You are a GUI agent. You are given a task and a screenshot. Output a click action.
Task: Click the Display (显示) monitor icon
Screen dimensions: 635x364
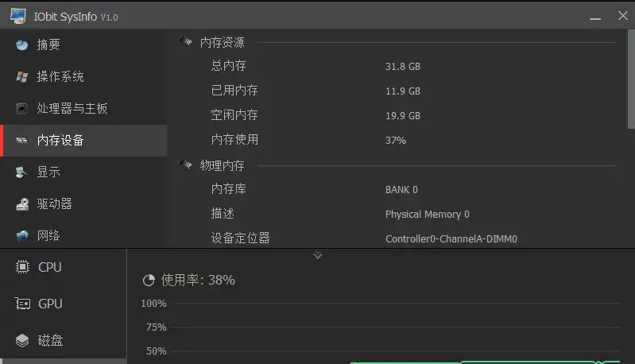click(22, 172)
